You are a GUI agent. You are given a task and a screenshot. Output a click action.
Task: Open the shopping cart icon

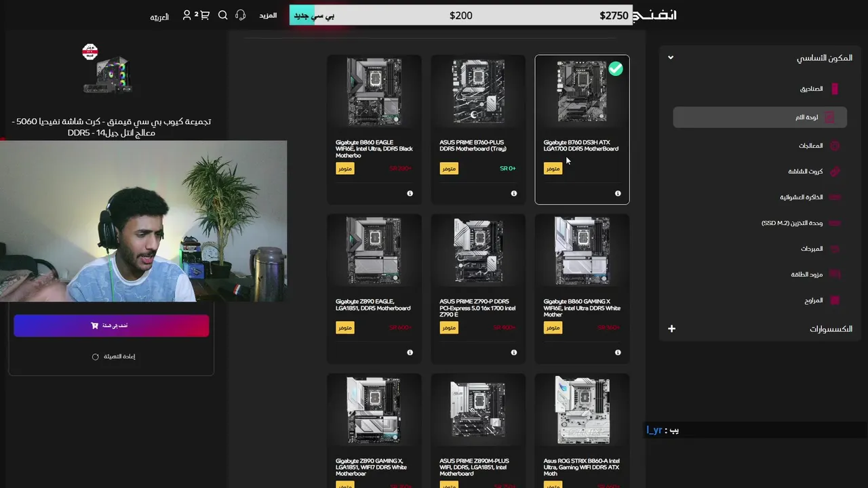click(205, 15)
